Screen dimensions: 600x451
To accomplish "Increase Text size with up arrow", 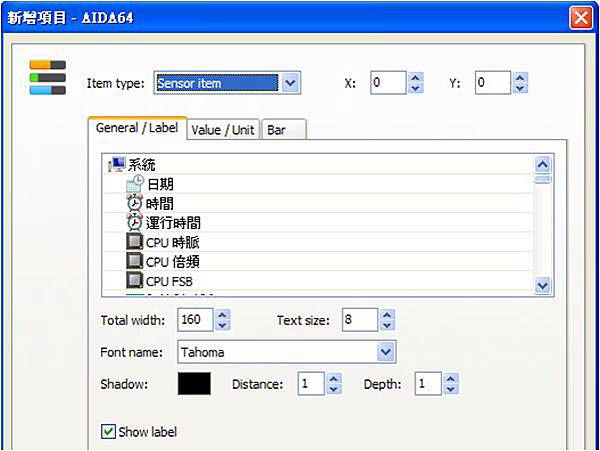I will 387,314.
